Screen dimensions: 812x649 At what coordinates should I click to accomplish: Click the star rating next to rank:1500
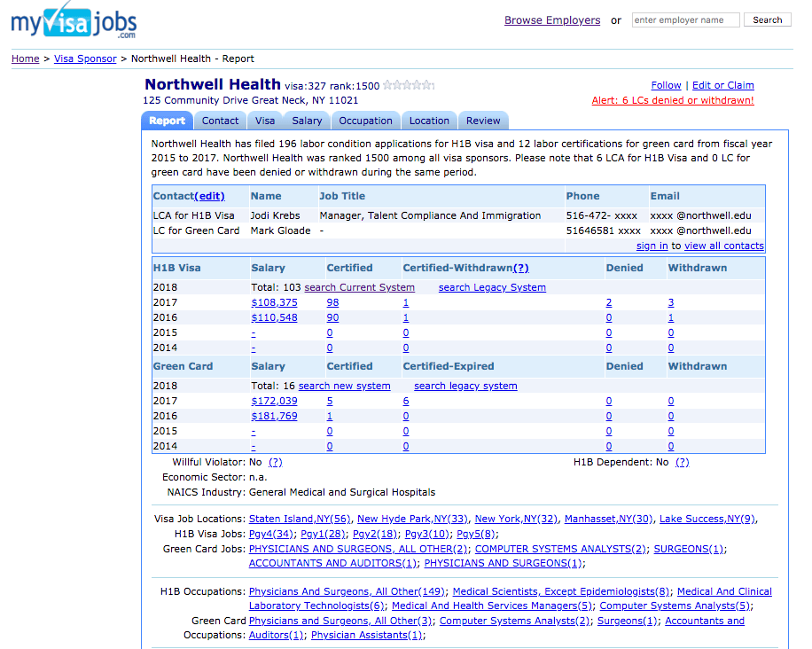tap(409, 85)
